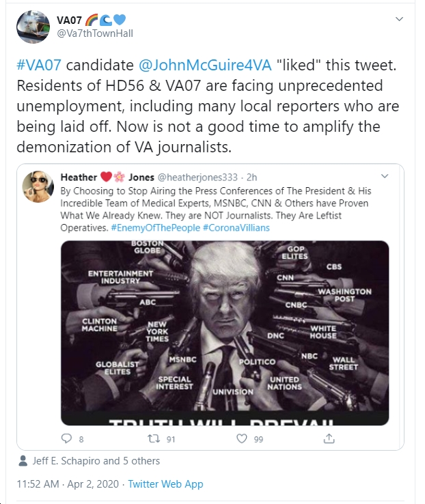Click the reply speech bubble icon
The width and height of the screenshot is (425, 504).
coord(66,438)
